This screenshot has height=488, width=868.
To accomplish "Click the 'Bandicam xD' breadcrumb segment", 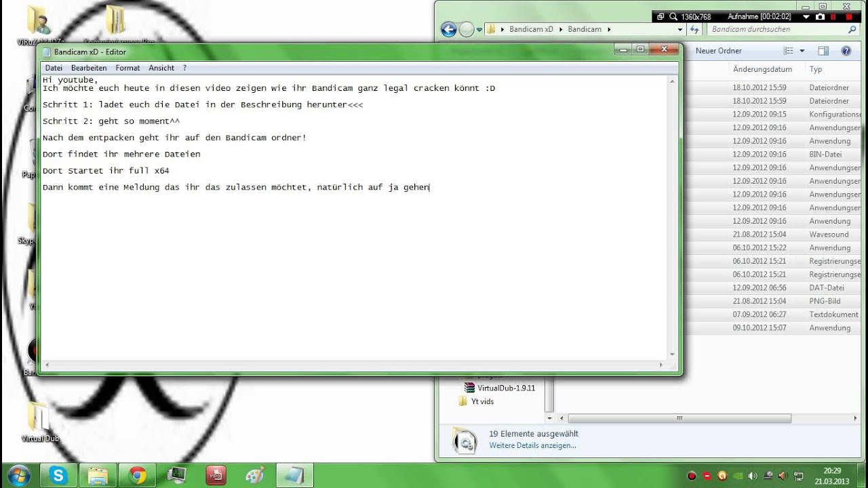I will click(x=531, y=29).
